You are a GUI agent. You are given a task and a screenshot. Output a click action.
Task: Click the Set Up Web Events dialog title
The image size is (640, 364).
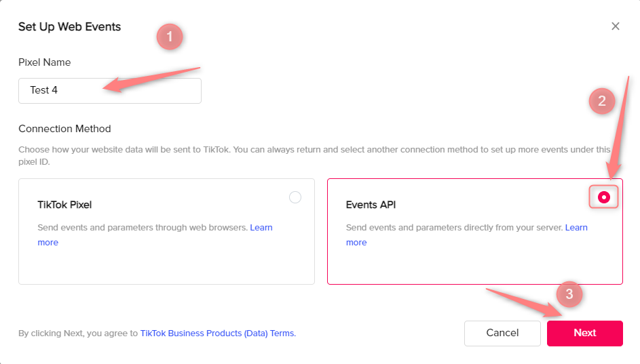[x=69, y=27]
